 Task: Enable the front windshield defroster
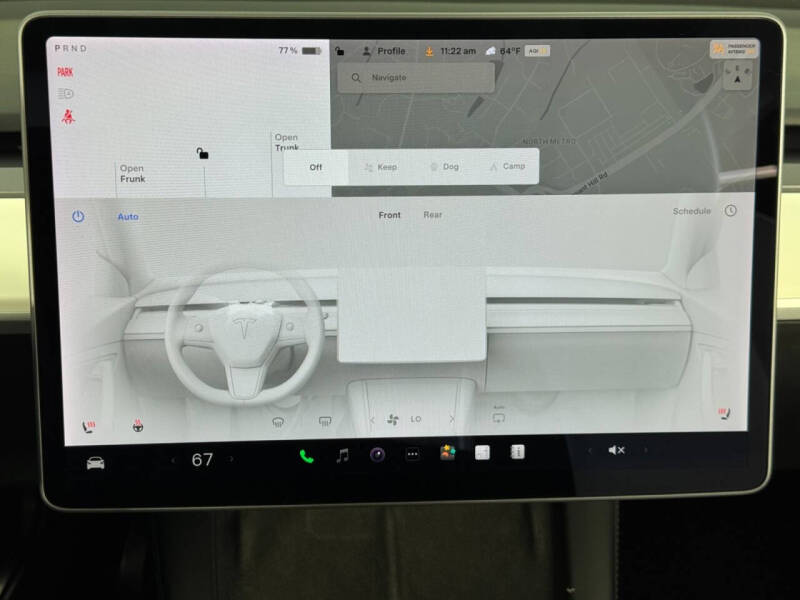(x=278, y=421)
